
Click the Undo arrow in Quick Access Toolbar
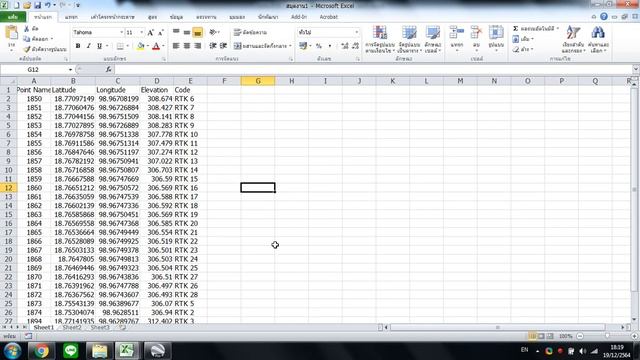[x=48, y=5]
